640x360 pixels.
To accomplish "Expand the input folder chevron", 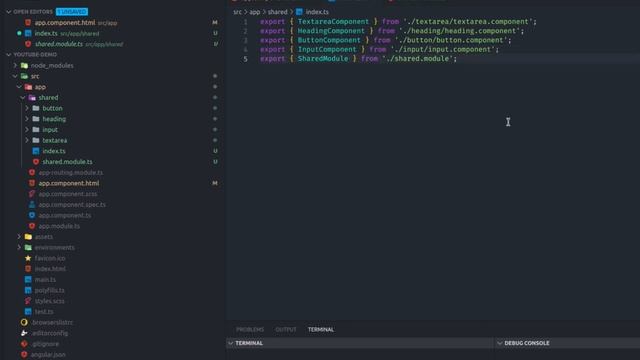I will click(27, 129).
